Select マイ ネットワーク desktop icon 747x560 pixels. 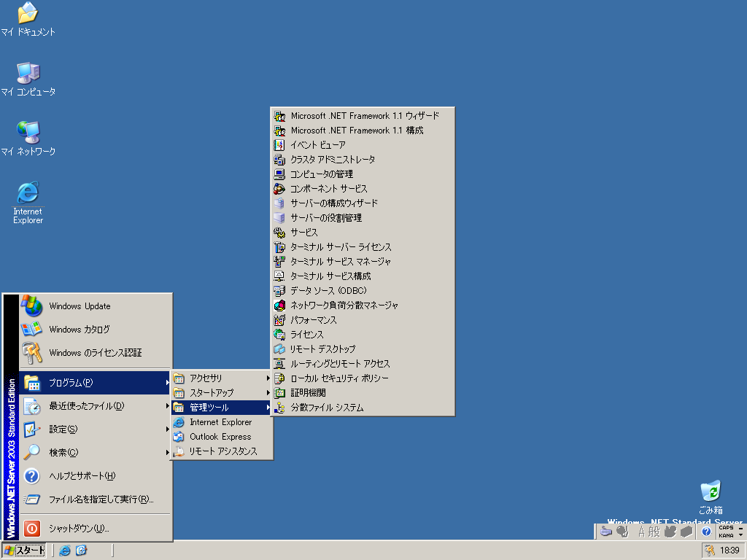[28, 133]
